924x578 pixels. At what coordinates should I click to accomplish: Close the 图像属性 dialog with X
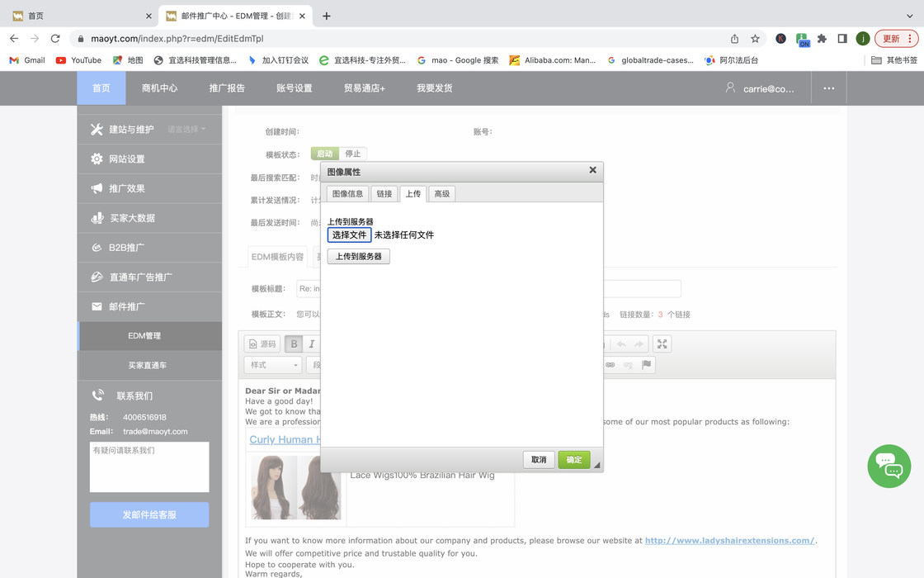(592, 170)
